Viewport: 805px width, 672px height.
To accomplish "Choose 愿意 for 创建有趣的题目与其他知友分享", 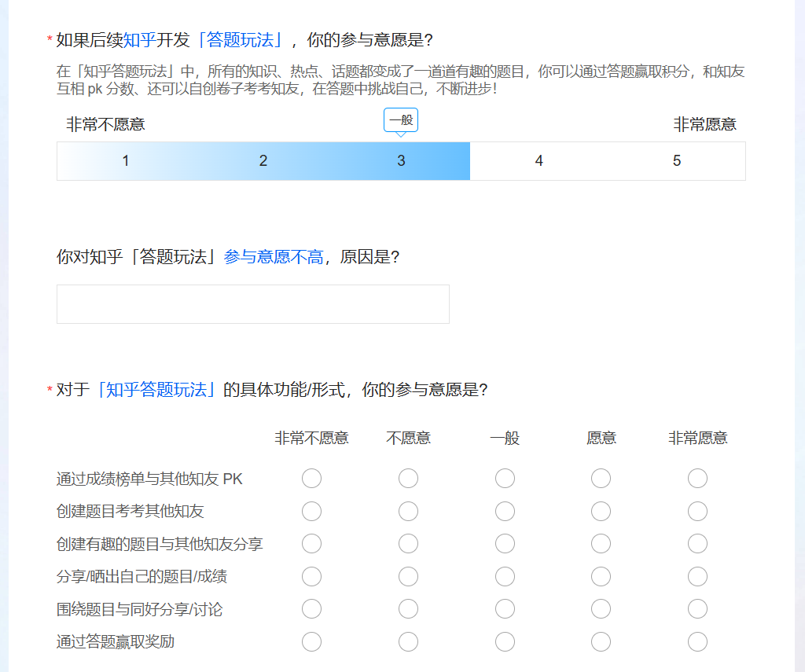I will (601, 544).
